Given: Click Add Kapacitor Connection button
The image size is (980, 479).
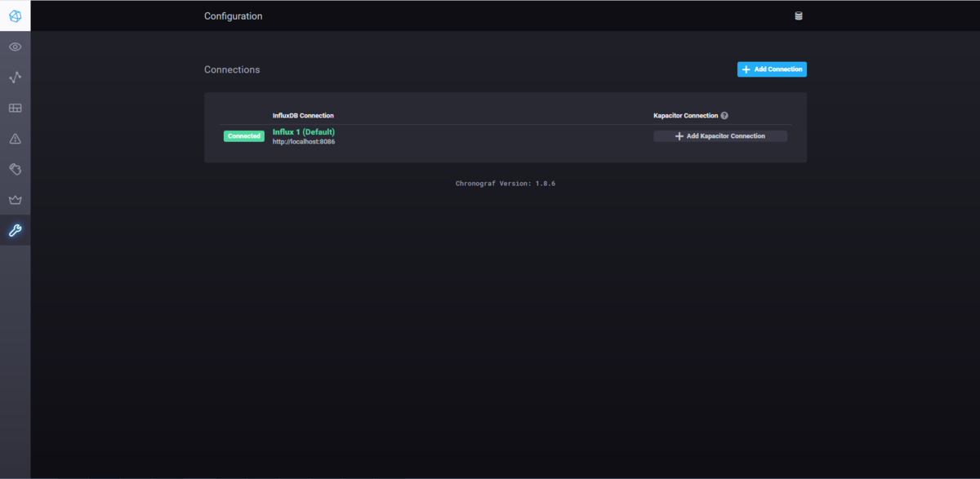Looking at the screenshot, I should (720, 136).
